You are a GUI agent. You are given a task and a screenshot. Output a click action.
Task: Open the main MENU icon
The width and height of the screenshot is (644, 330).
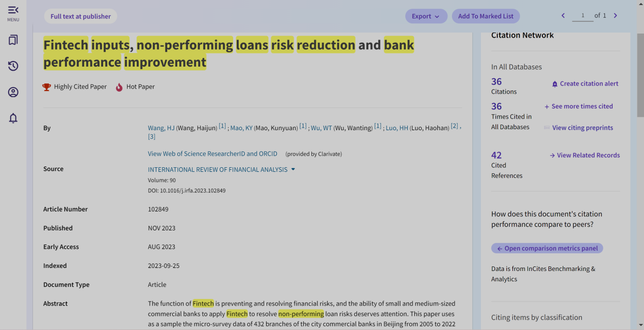point(13,13)
